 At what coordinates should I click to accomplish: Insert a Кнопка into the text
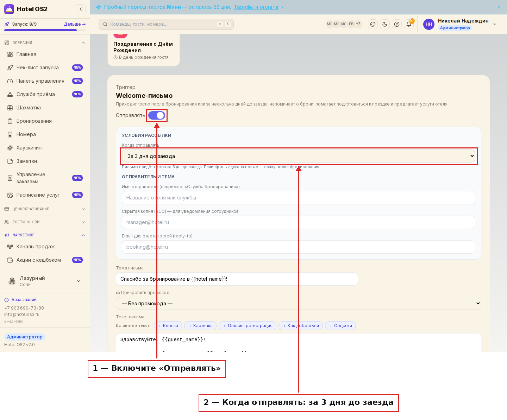pyautogui.click(x=168, y=326)
